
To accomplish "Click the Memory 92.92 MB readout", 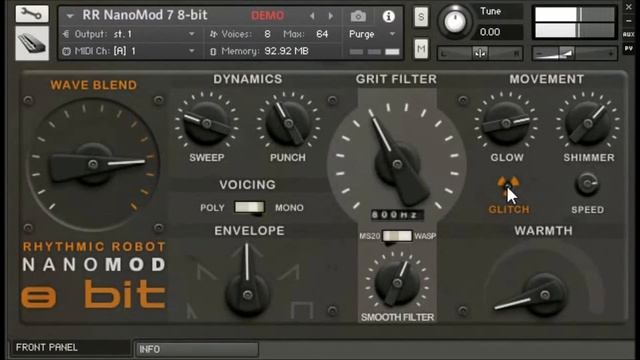I will click(287, 51).
